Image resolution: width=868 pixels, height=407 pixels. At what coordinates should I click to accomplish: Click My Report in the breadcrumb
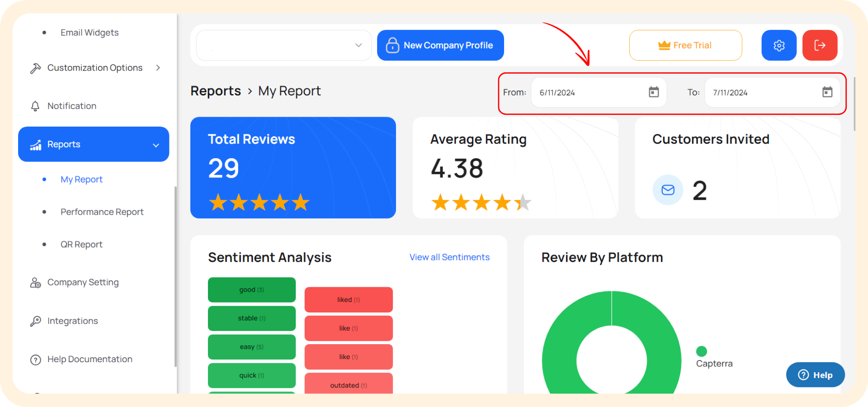click(x=289, y=91)
